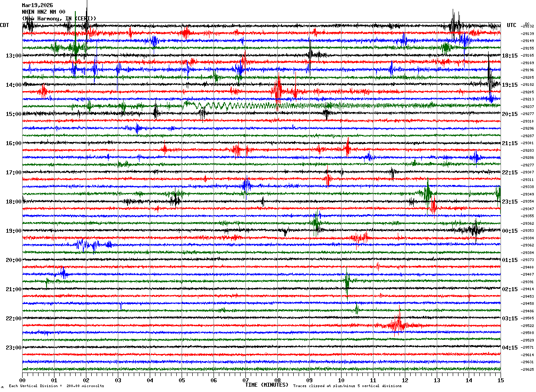Click the DC offset value '-29155'
Viewport: 536px width, 392px height.
[528, 48]
